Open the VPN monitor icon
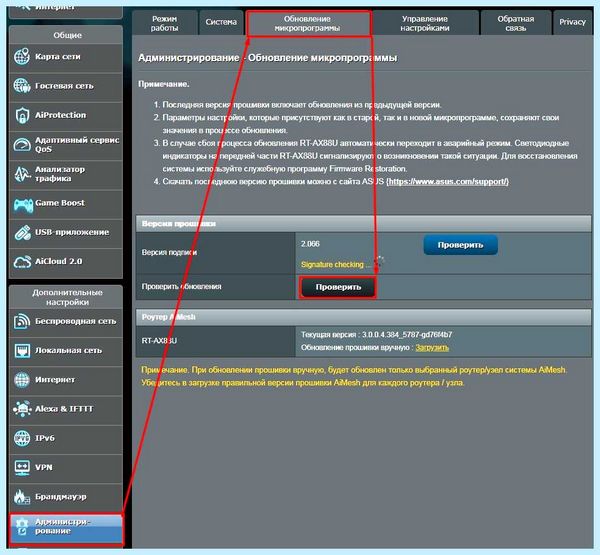The width and height of the screenshot is (600, 555). tap(22, 467)
